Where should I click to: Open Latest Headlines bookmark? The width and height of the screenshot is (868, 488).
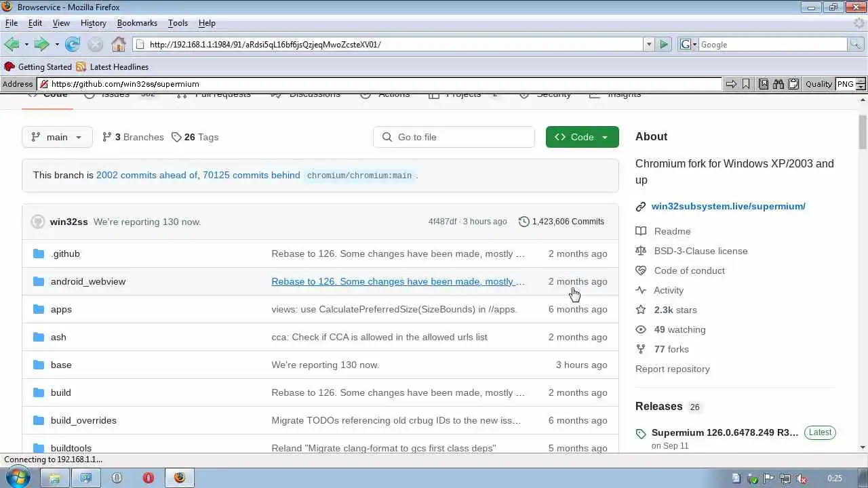[x=113, y=66]
